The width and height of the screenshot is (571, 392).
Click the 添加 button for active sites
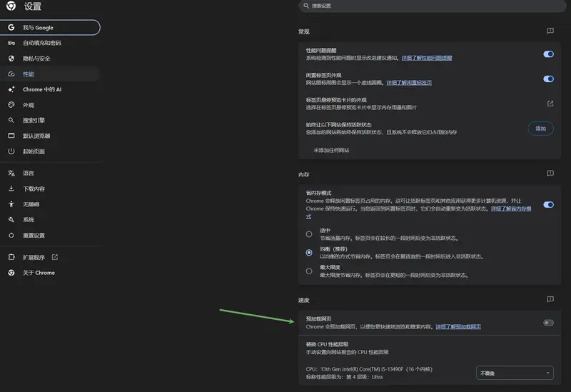[540, 129]
